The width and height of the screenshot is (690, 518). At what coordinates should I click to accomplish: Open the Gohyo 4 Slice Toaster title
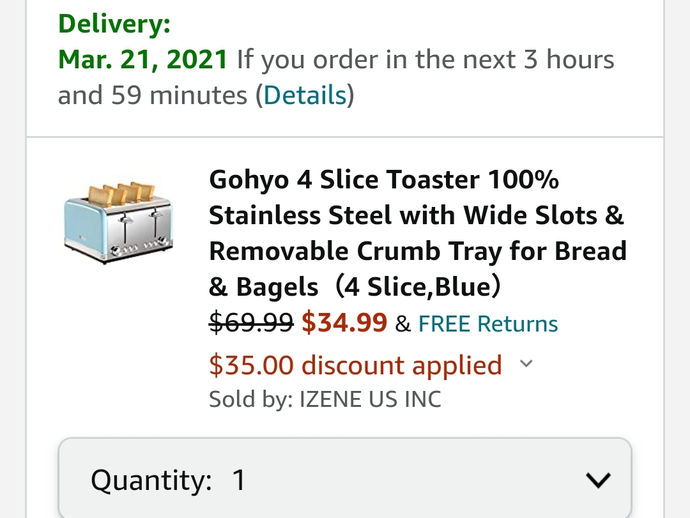384,180
